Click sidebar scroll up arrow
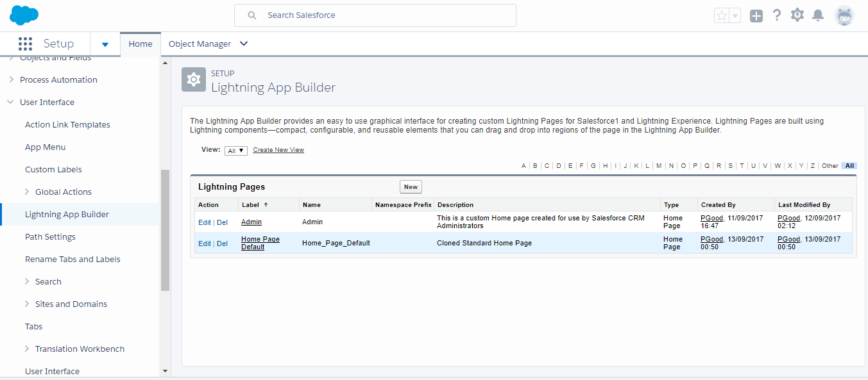 pos(165,63)
